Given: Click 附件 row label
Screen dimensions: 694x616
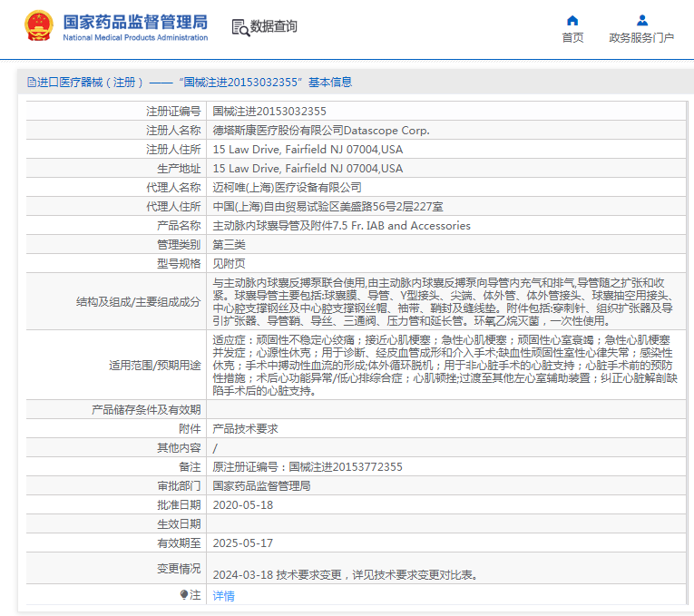Looking at the screenshot, I should [x=190, y=429].
